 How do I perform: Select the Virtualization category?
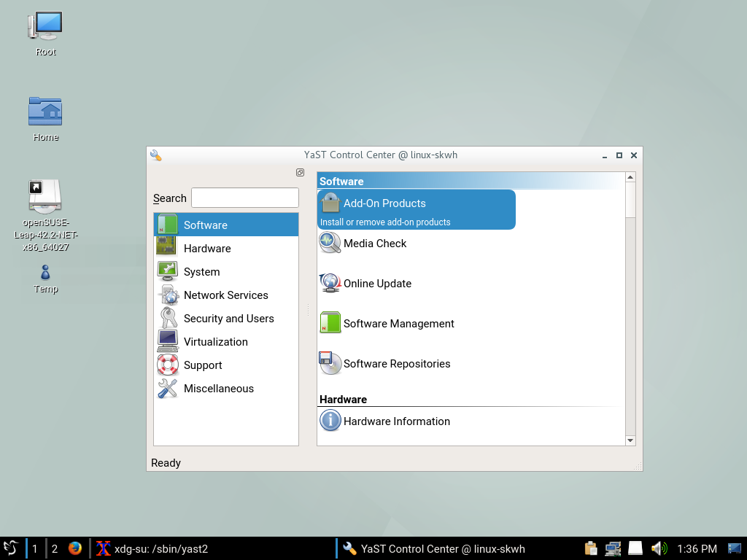(215, 342)
